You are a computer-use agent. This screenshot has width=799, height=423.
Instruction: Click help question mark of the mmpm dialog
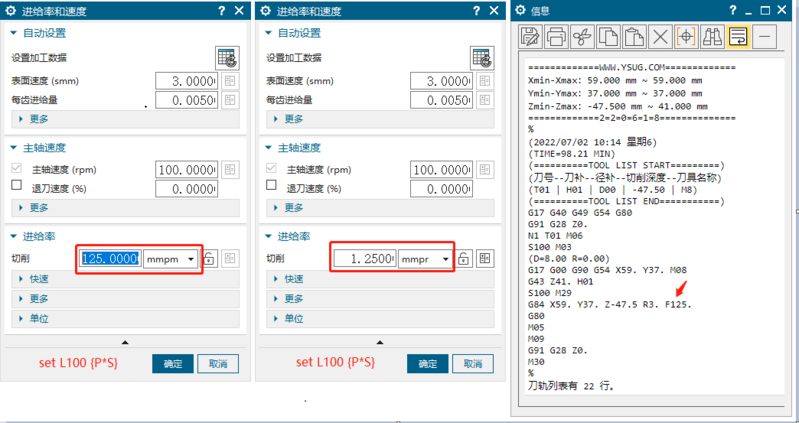222,11
